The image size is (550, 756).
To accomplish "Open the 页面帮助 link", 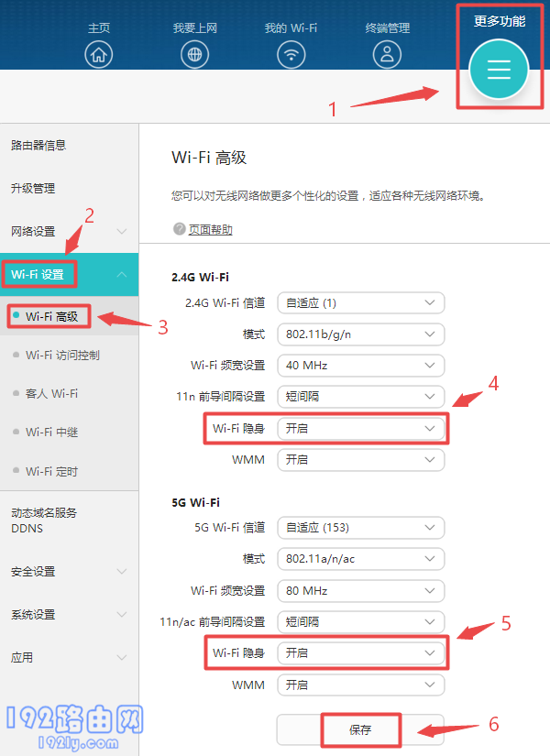I will coord(210,230).
